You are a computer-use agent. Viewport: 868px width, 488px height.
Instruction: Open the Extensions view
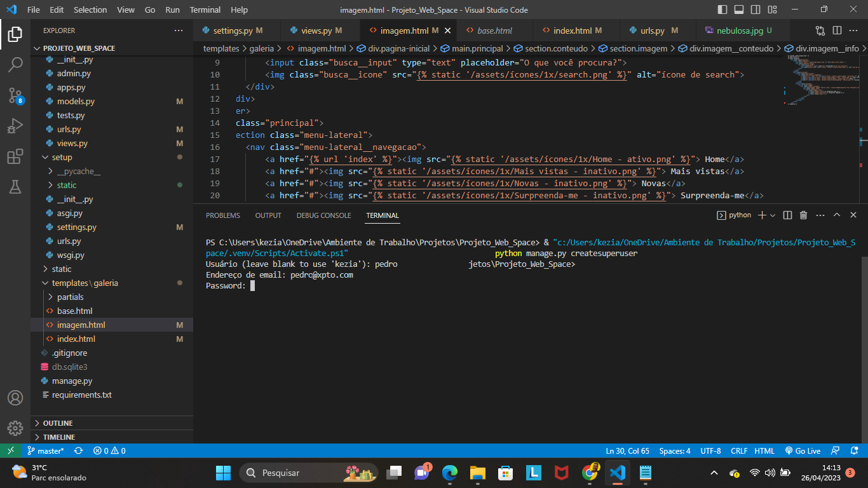point(15,156)
